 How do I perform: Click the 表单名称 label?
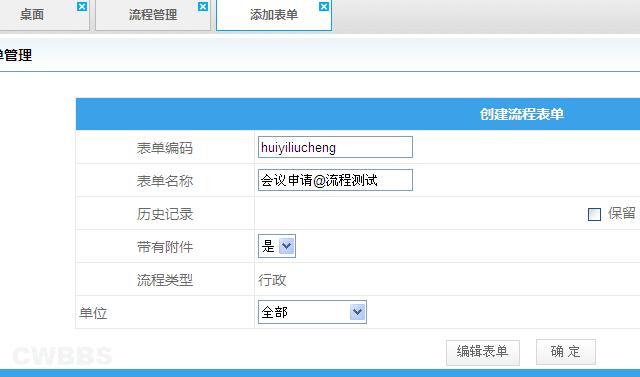pyautogui.click(x=165, y=181)
